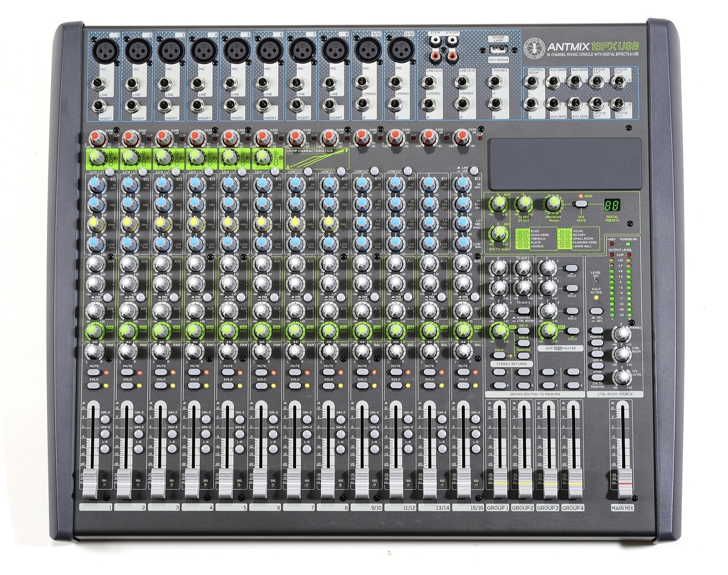Screen dimensions: 728x575
Task: Solo channel 2
Action: tap(128, 386)
